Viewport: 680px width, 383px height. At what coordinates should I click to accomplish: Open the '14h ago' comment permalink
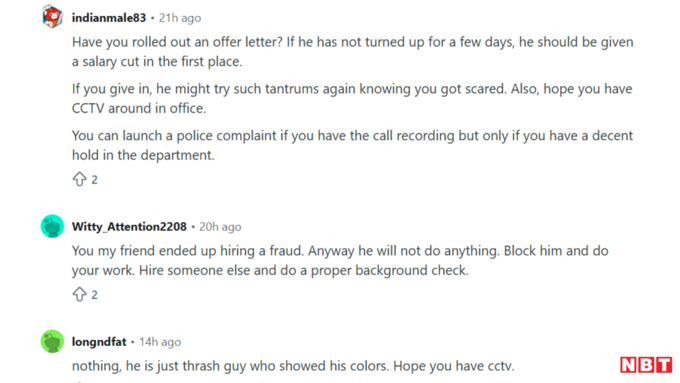(x=160, y=342)
